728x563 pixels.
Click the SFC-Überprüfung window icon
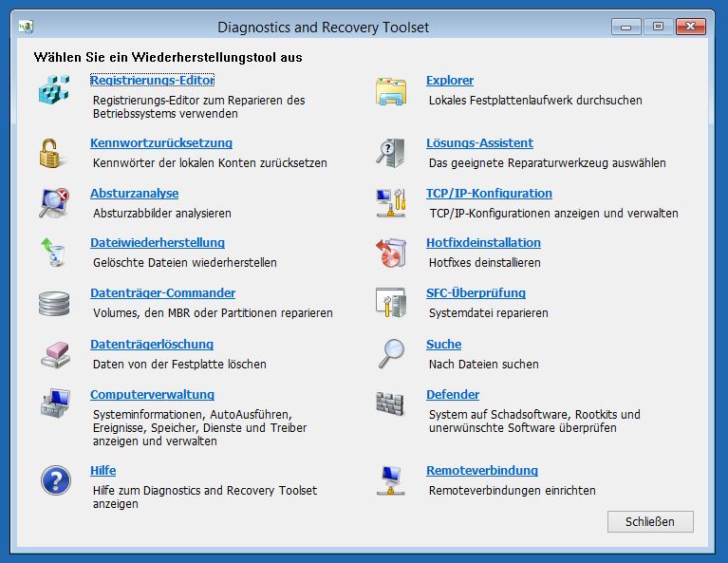(391, 303)
